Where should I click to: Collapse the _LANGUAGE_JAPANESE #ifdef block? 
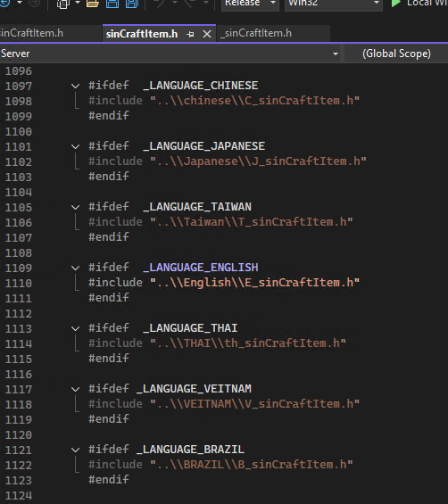click(x=75, y=146)
